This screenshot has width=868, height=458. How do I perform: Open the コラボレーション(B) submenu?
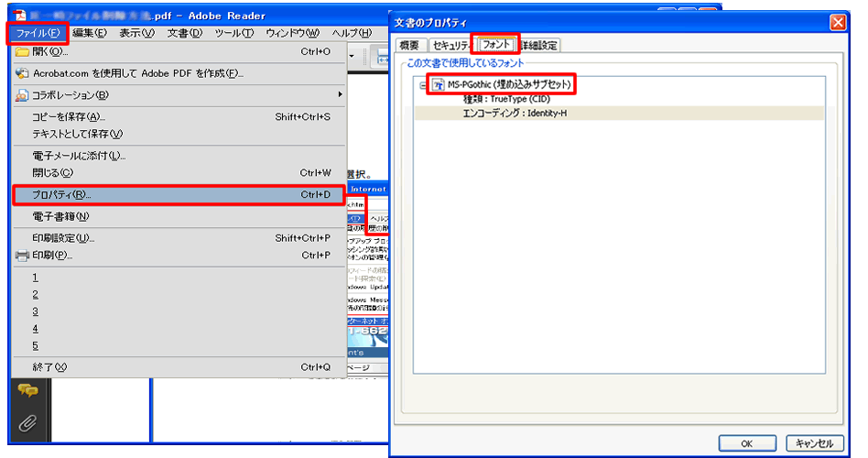[179, 95]
